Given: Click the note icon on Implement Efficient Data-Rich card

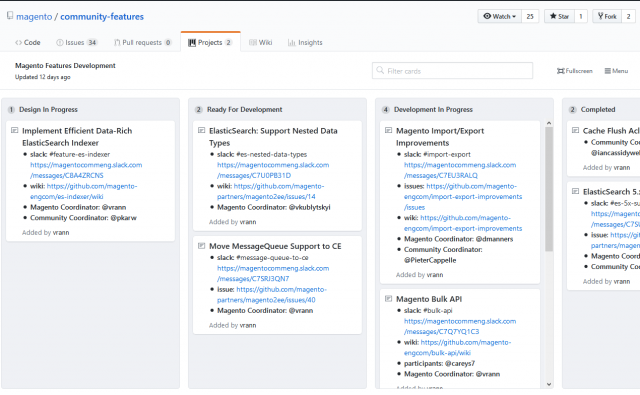Looking at the screenshot, I should click(14, 130).
